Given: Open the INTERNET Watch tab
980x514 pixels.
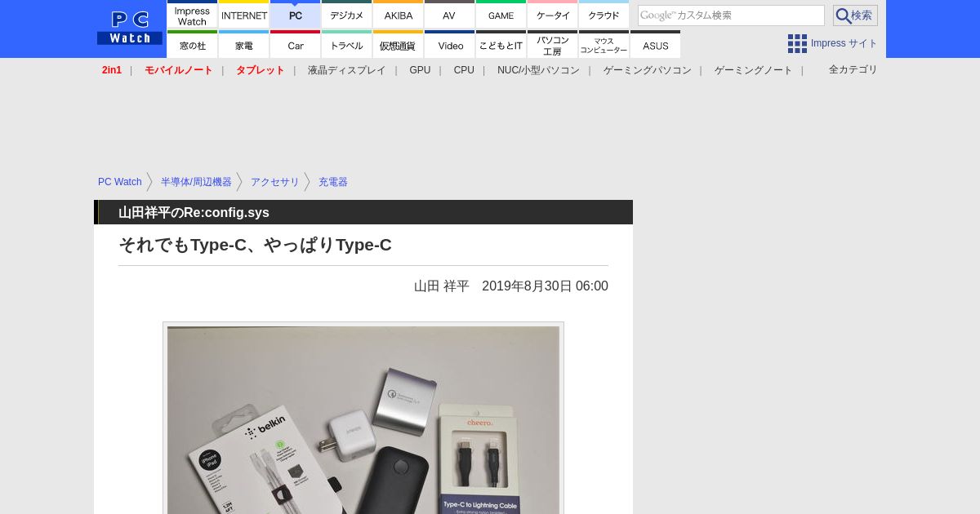Looking at the screenshot, I should pyautogui.click(x=244, y=15).
